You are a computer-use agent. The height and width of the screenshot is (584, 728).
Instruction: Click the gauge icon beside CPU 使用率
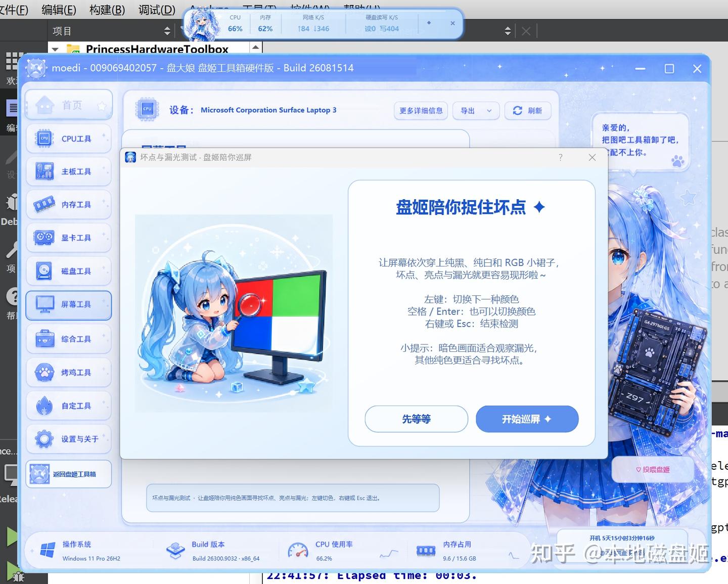tap(298, 550)
